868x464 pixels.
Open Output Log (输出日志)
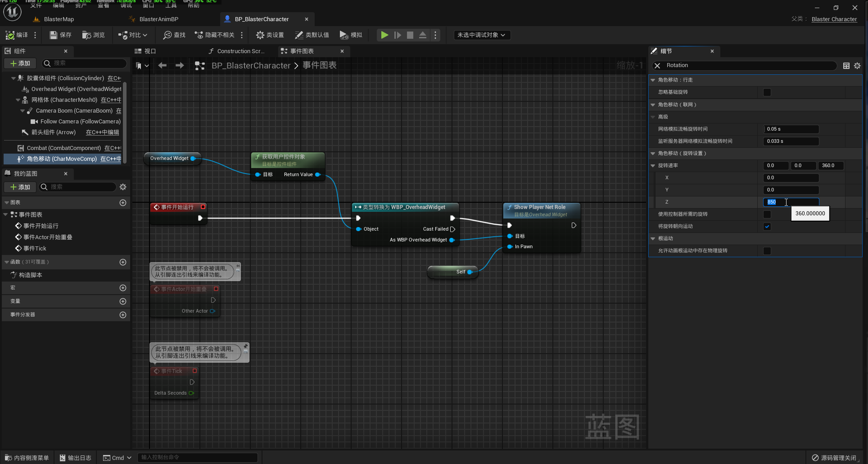coord(75,458)
